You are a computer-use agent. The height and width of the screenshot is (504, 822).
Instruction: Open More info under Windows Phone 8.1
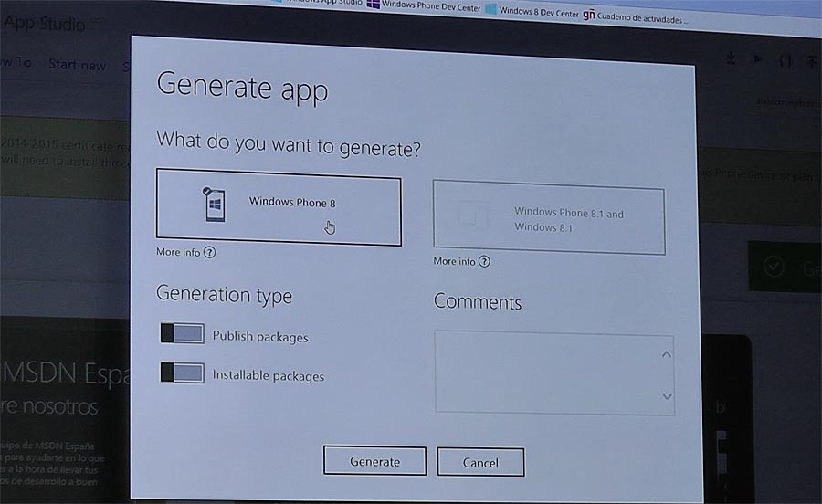point(461,261)
